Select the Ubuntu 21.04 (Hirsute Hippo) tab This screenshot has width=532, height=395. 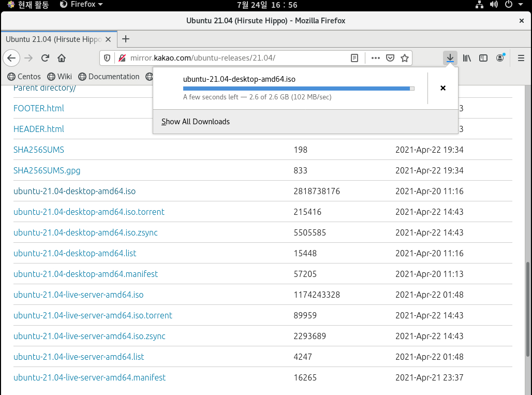tap(58, 39)
